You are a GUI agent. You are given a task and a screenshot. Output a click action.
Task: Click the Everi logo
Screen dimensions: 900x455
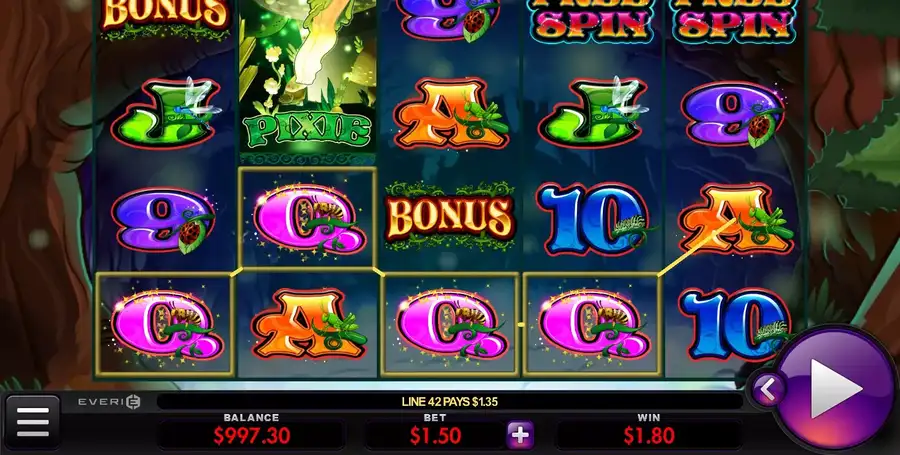click(x=109, y=402)
